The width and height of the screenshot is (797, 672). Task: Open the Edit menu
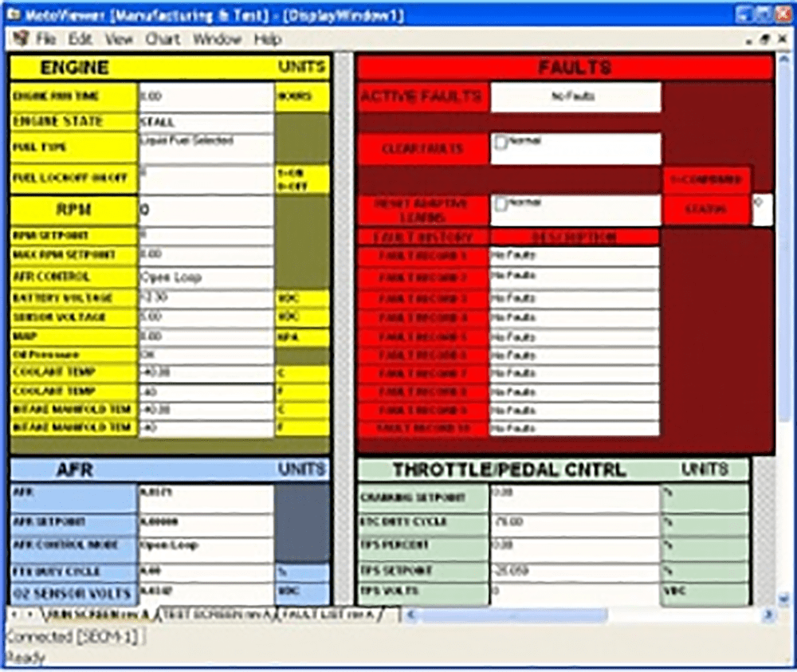tap(80, 38)
